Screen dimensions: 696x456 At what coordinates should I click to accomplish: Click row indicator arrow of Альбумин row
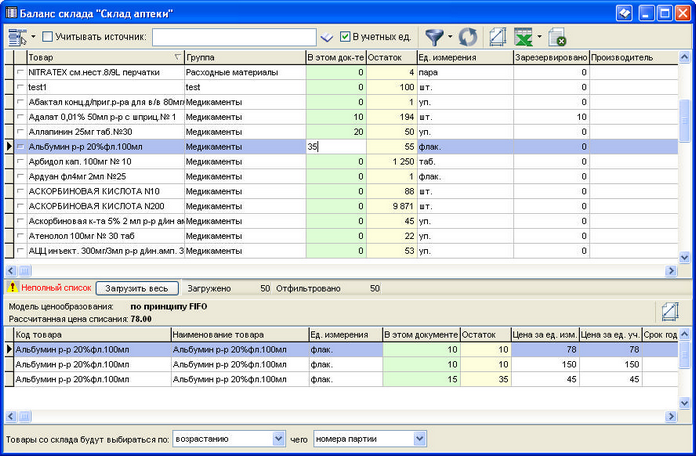(9, 147)
